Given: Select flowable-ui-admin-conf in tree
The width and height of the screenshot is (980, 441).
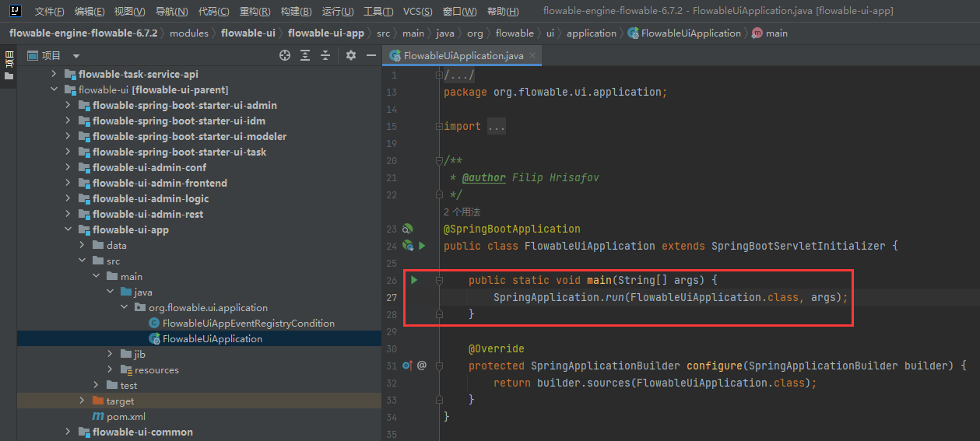Looking at the screenshot, I should (x=149, y=167).
